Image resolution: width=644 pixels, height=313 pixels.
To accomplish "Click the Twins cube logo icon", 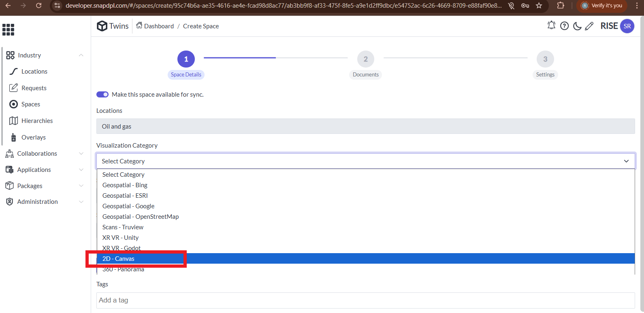I will click(102, 26).
